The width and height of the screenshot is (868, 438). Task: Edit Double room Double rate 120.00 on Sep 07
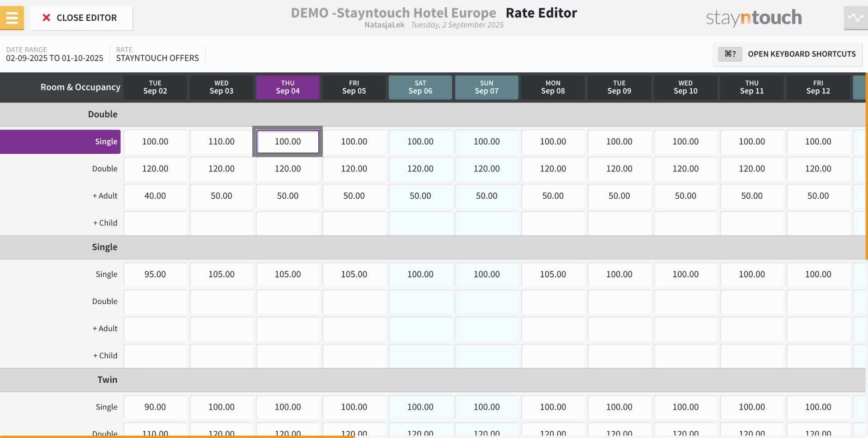pos(487,169)
